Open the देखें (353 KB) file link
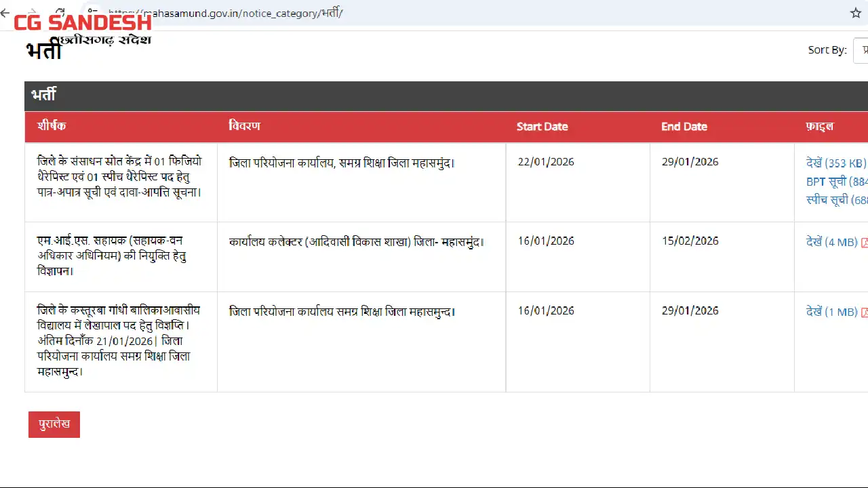This screenshot has height=488, width=868. [835, 163]
